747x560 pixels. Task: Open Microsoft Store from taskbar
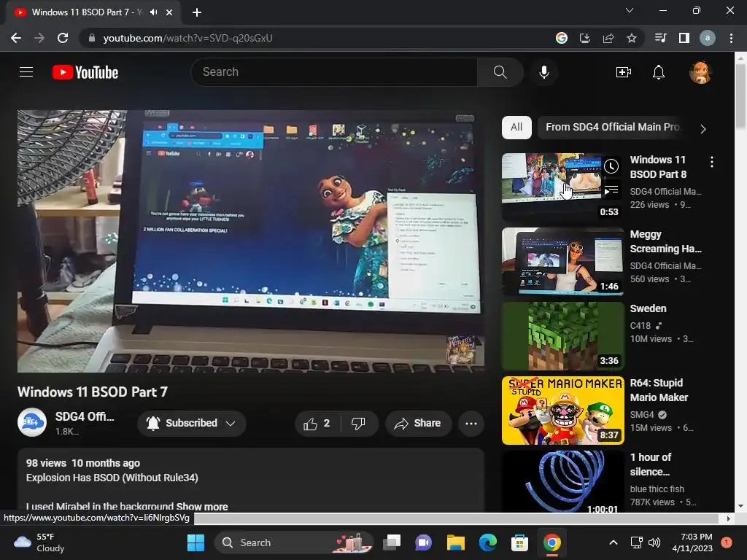click(x=519, y=542)
